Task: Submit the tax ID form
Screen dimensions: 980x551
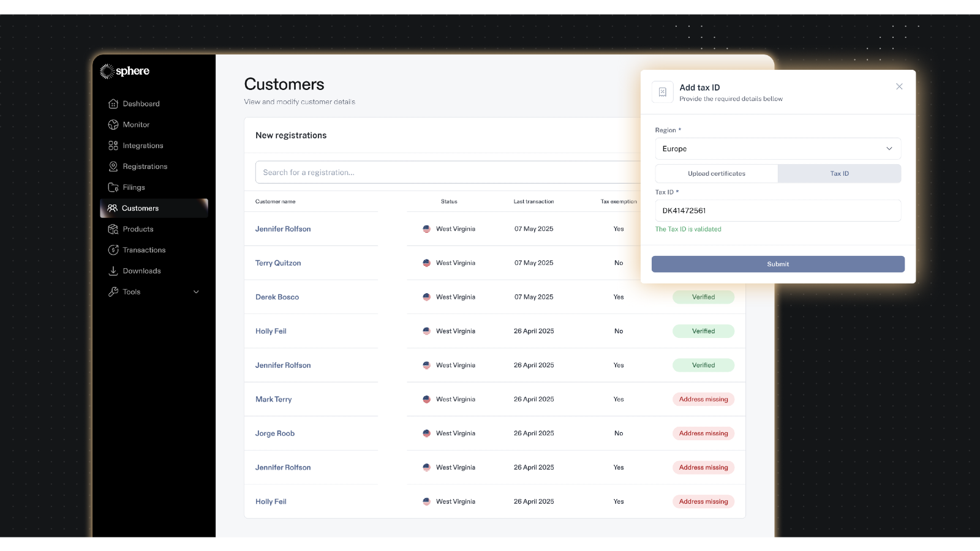Action: click(777, 264)
